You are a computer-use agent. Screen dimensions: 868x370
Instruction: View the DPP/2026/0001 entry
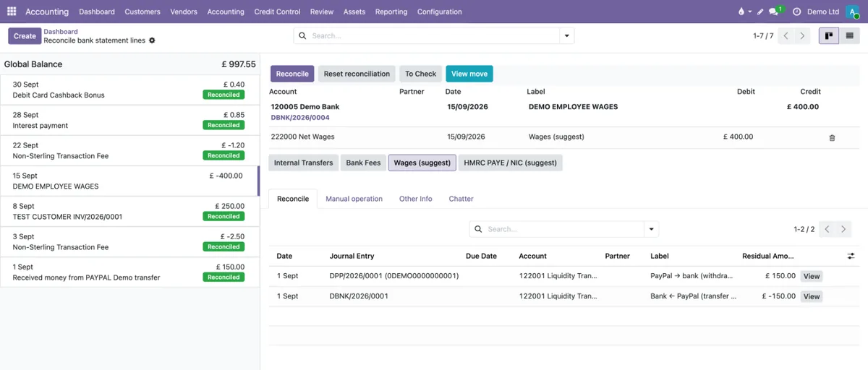click(812, 276)
